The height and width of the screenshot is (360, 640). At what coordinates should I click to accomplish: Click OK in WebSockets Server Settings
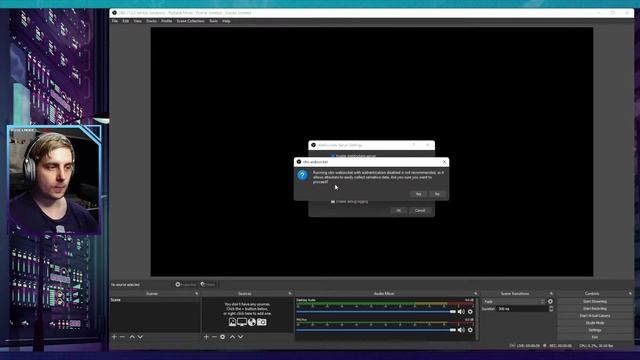click(398, 211)
